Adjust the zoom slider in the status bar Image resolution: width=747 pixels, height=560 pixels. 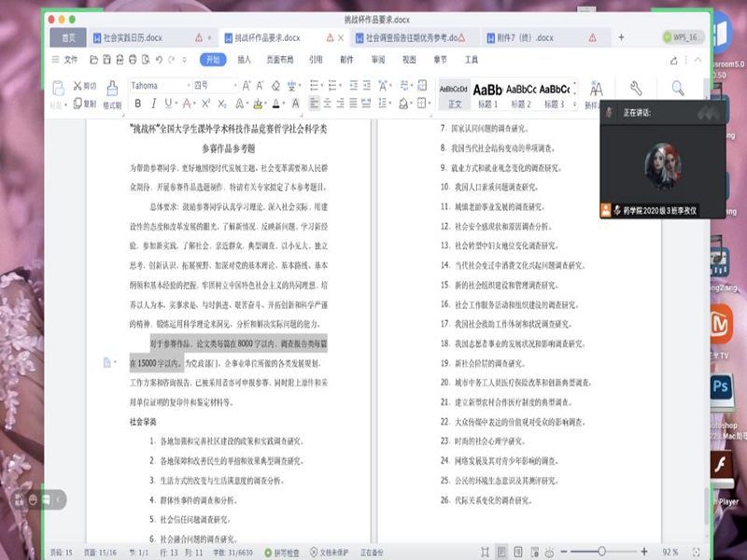601,552
